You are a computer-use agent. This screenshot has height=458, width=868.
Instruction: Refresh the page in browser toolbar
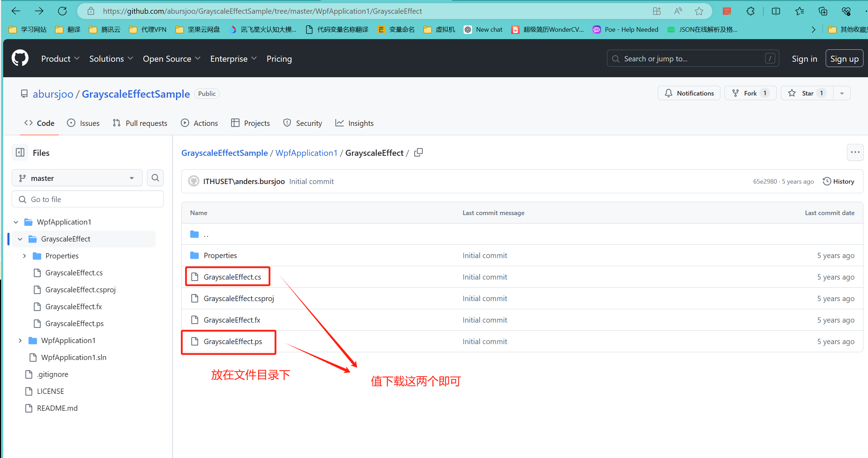[x=62, y=11]
